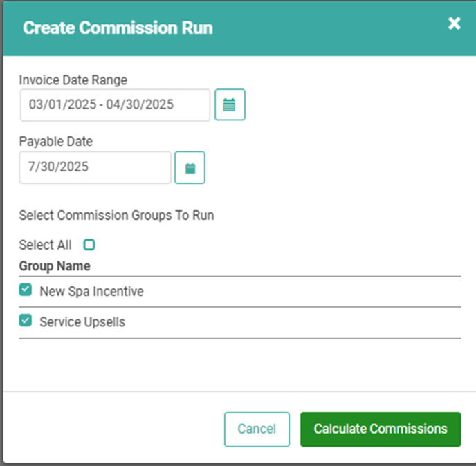Image resolution: width=476 pixels, height=466 pixels.
Task: Click the Create Commission Run title
Action: 118,28
